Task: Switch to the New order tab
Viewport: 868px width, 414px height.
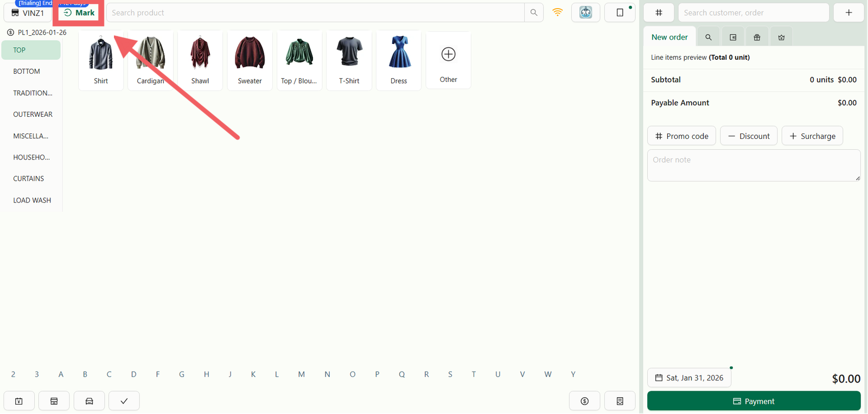Action: click(x=669, y=37)
